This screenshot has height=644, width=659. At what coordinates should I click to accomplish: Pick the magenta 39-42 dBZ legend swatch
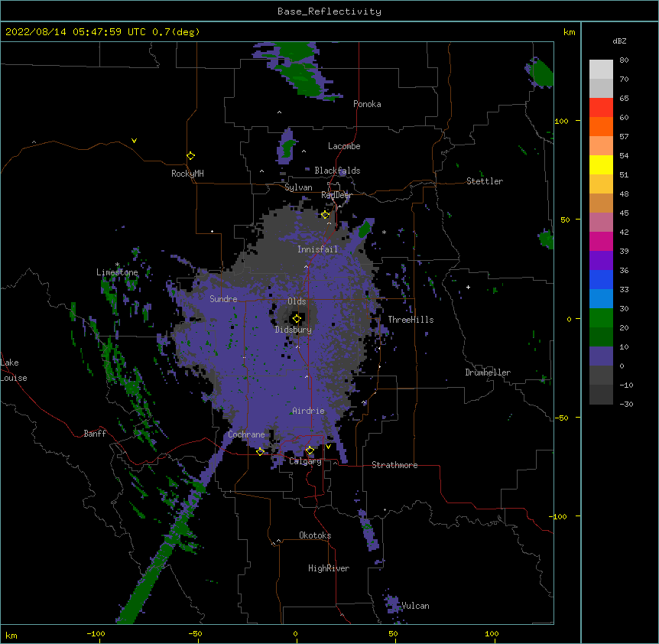(601, 241)
